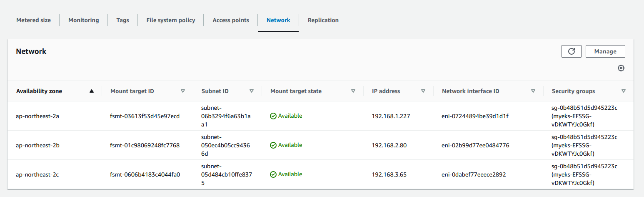
Task: Click Available status icon for ap-northeast-2b
Action: (273, 145)
